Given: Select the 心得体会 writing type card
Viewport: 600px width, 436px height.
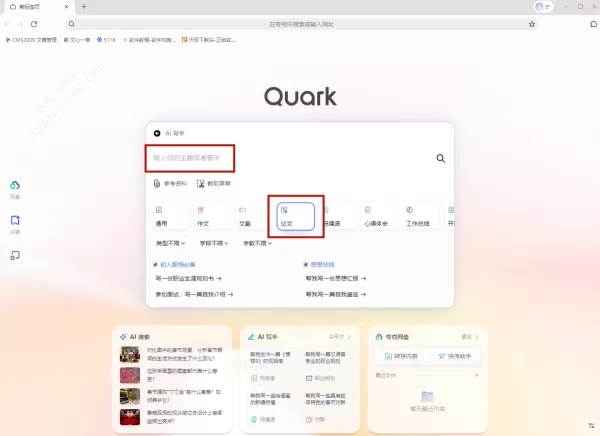Looking at the screenshot, I should pyautogui.click(x=378, y=216).
